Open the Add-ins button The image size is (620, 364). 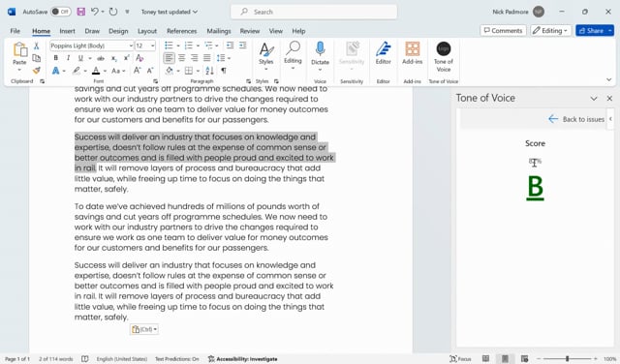click(x=413, y=53)
